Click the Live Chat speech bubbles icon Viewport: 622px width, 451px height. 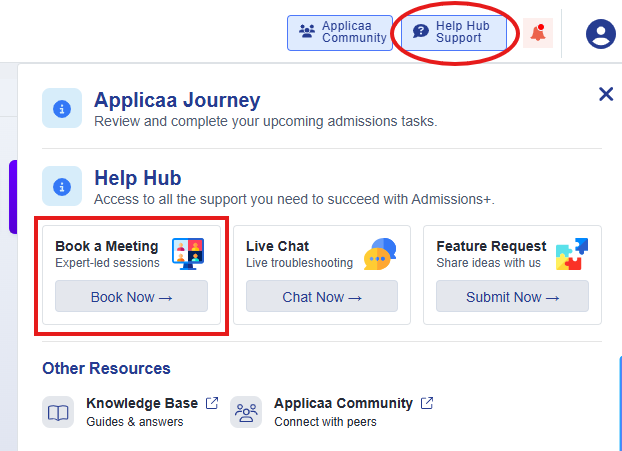pos(380,254)
